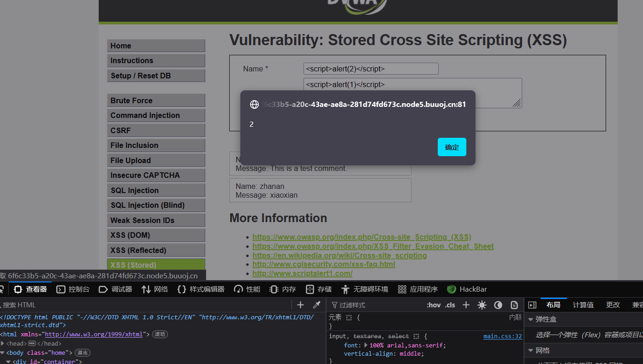Open the 无障碍环境 accessibility tab
The image size is (643, 364).
[x=365, y=289]
